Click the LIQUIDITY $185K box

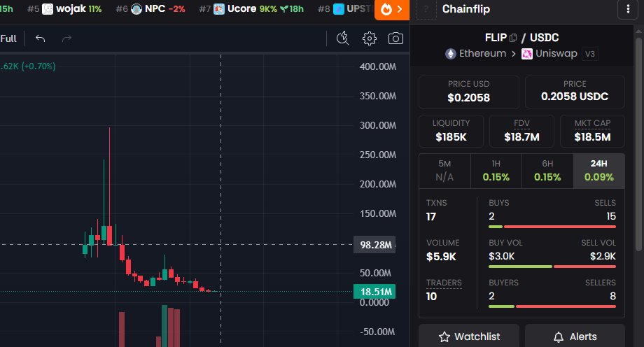pos(451,131)
